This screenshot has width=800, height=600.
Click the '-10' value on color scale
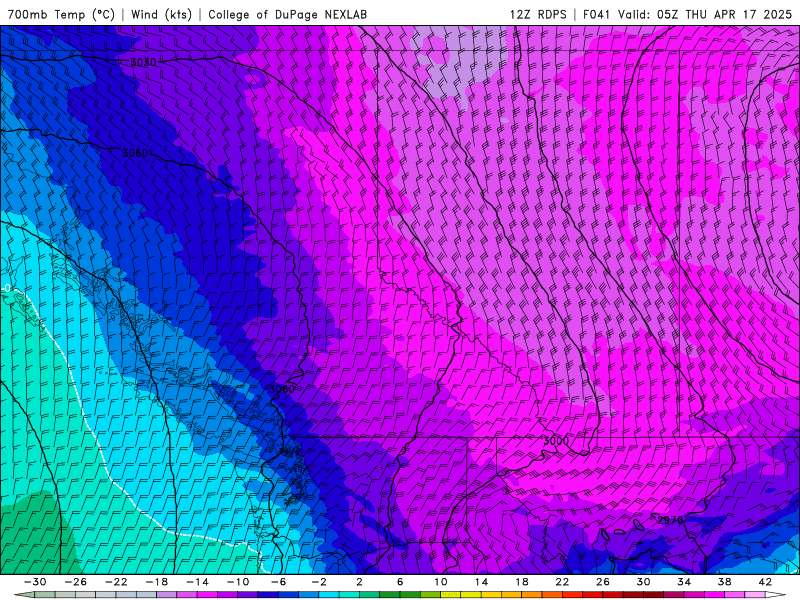tap(237, 582)
